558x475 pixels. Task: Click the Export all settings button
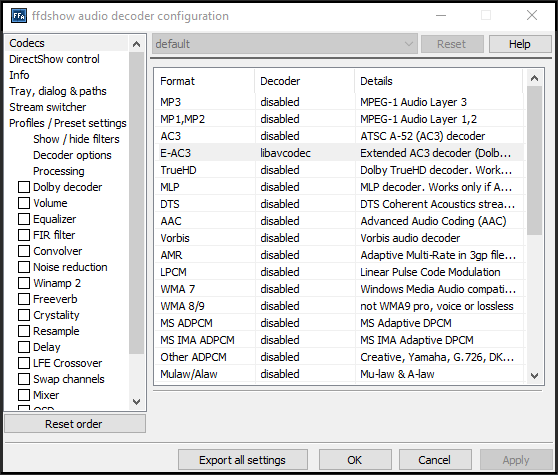243,460
